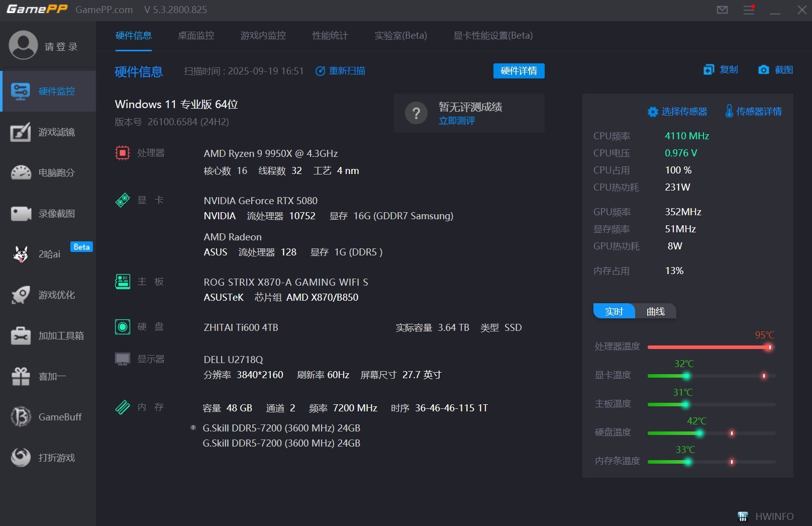Open the 实验室(Beta) tab
812x526 pixels.
click(x=400, y=35)
